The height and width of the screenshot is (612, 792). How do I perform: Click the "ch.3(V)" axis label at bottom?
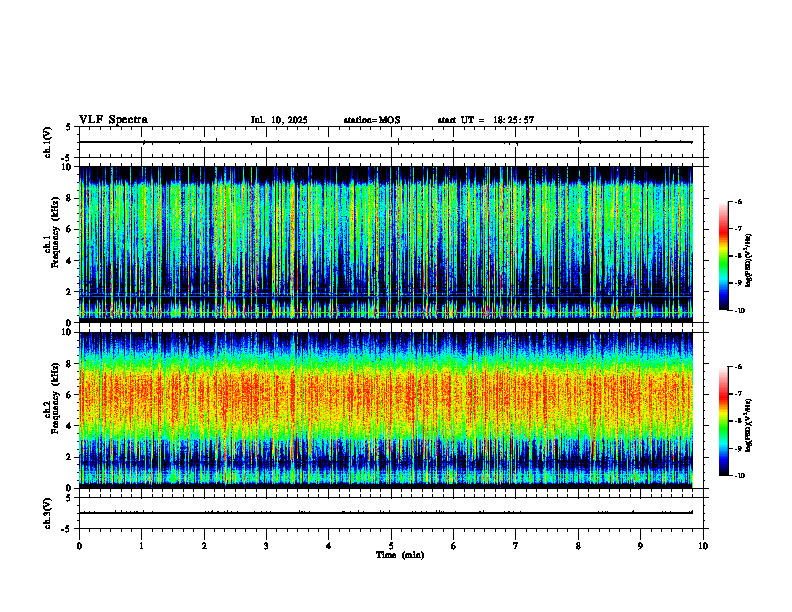pos(47,513)
